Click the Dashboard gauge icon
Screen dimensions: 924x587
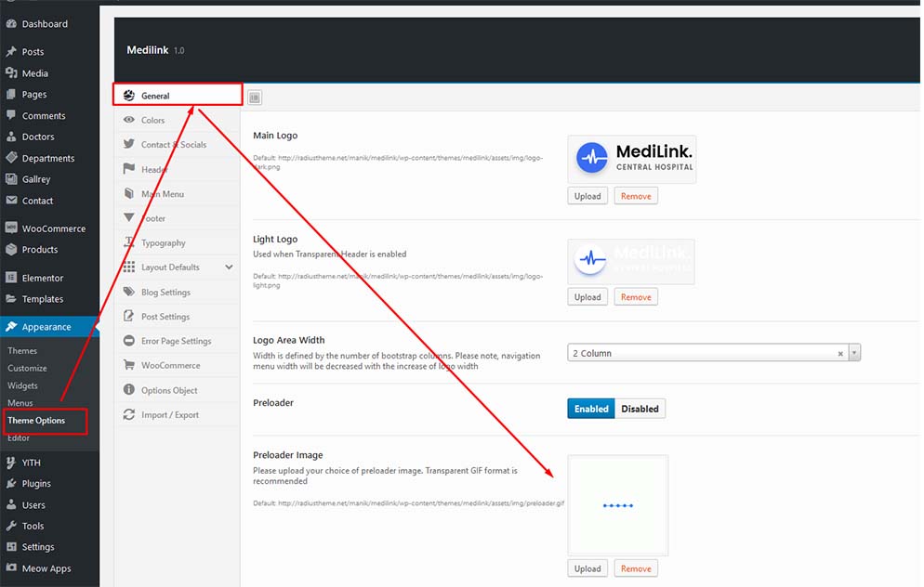point(11,23)
